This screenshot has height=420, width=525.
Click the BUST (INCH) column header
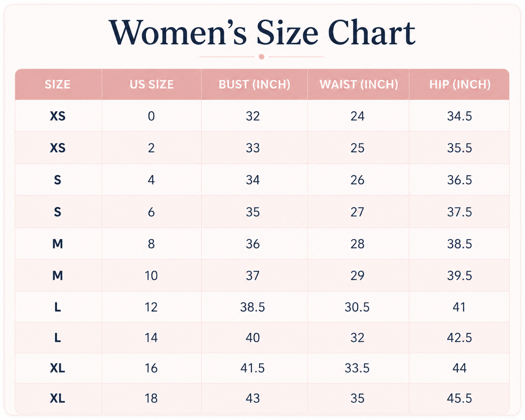click(255, 84)
